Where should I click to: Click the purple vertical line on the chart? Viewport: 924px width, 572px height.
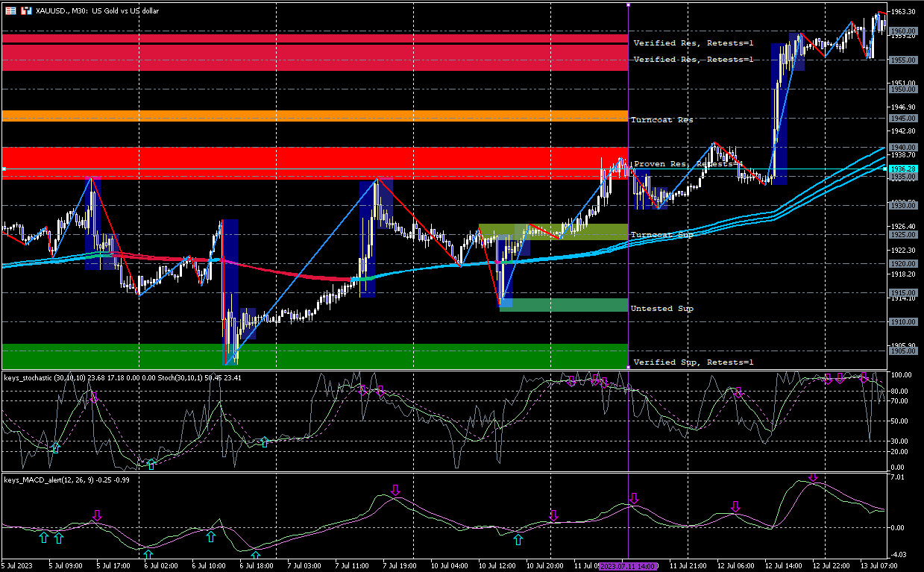[629, 186]
